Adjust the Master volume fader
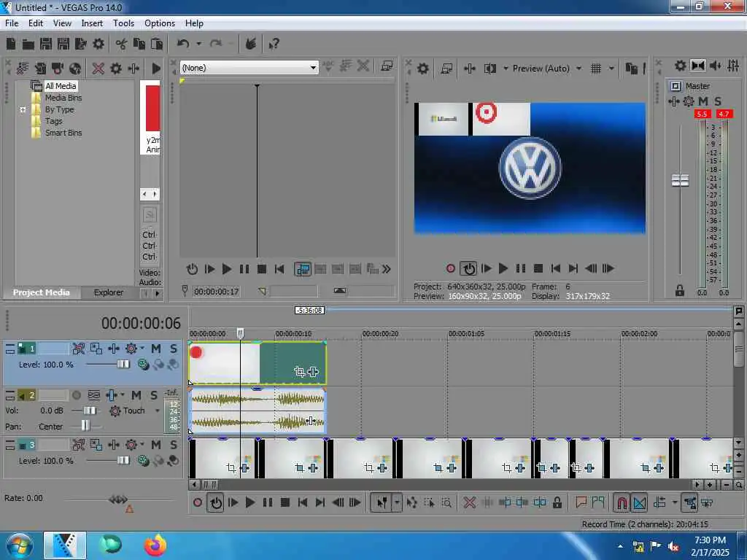 point(680,181)
